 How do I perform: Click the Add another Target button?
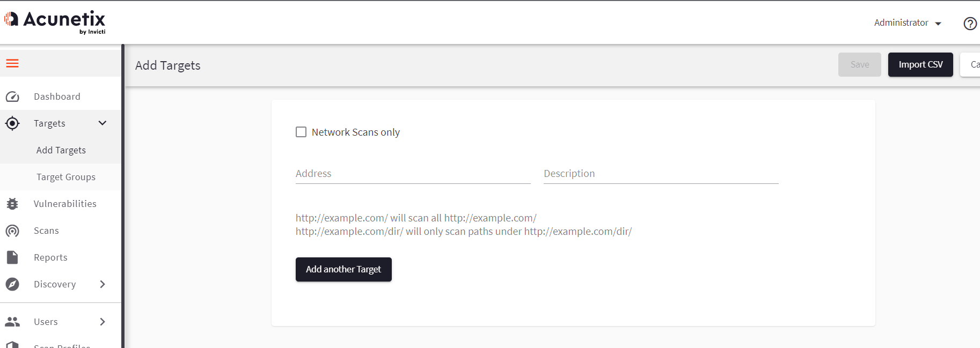343,269
